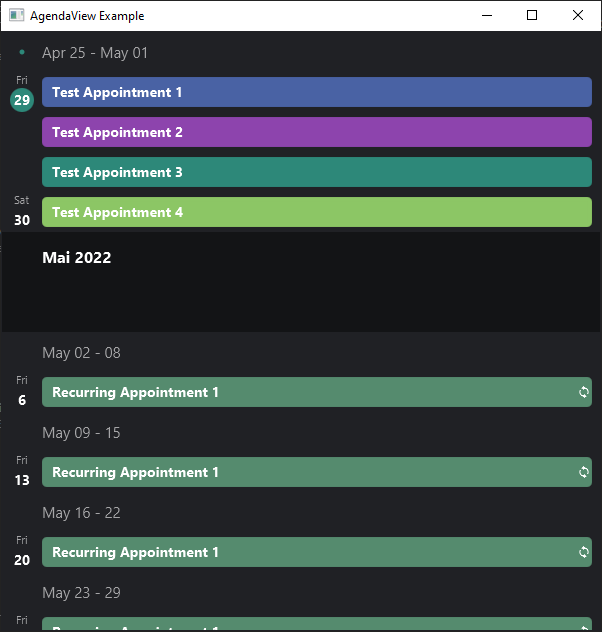602x632 pixels.
Task: Select the May 23 - 29 week header
Action: click(81, 593)
